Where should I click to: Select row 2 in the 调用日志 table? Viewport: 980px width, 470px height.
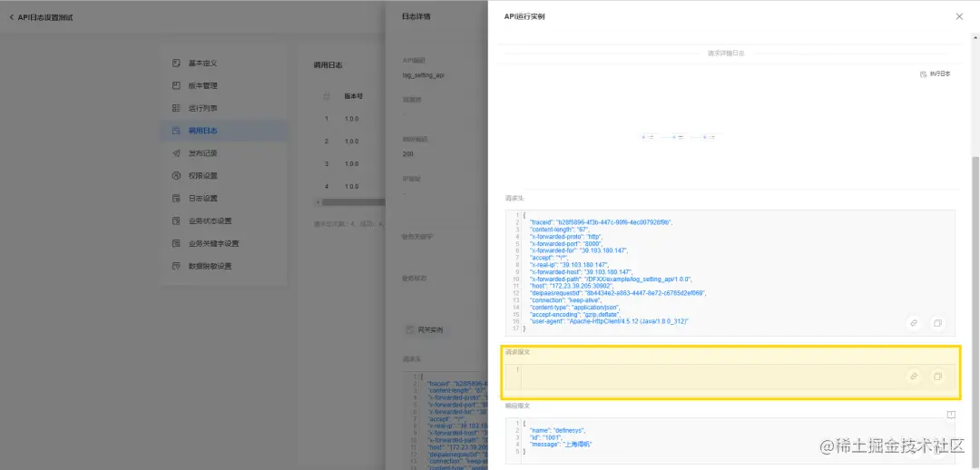350,142
